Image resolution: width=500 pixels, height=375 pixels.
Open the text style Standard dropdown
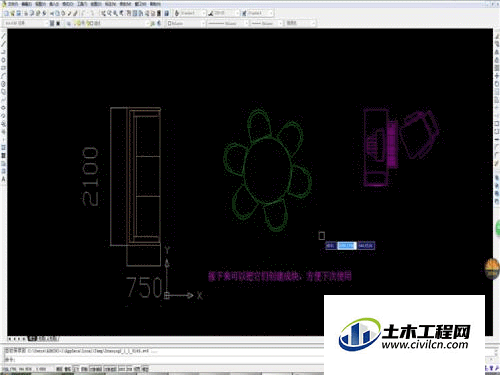pyautogui.click(x=194, y=13)
